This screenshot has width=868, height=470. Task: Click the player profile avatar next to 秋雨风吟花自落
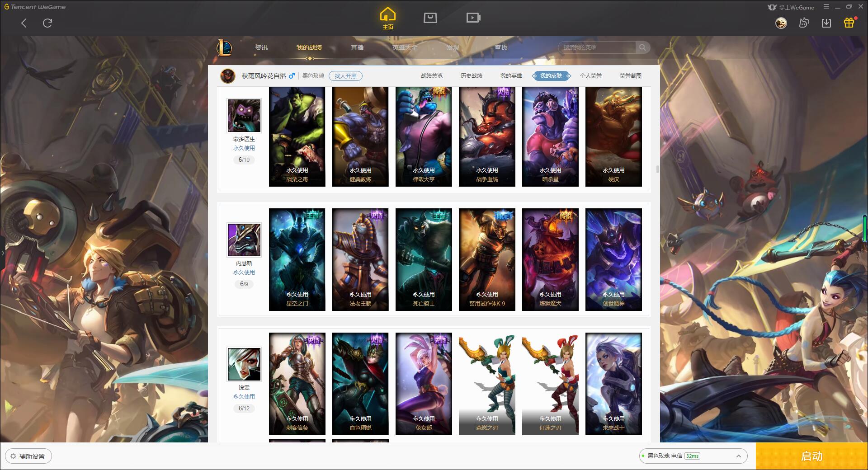228,76
